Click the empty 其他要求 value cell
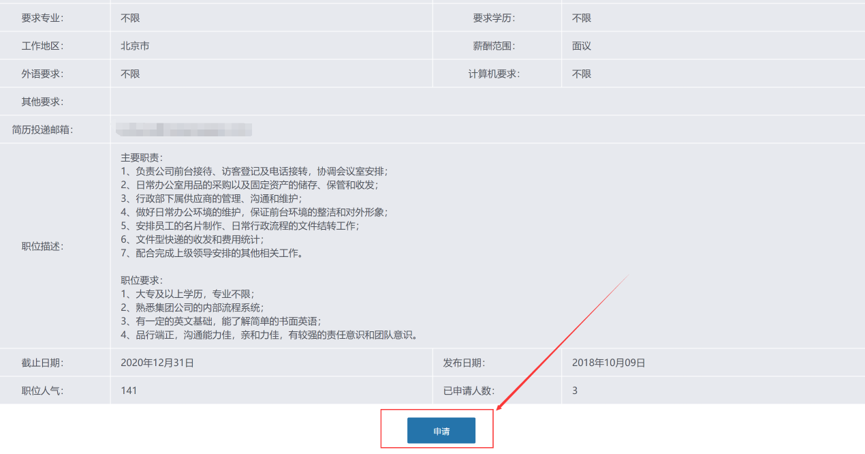865x454 pixels. 486,102
